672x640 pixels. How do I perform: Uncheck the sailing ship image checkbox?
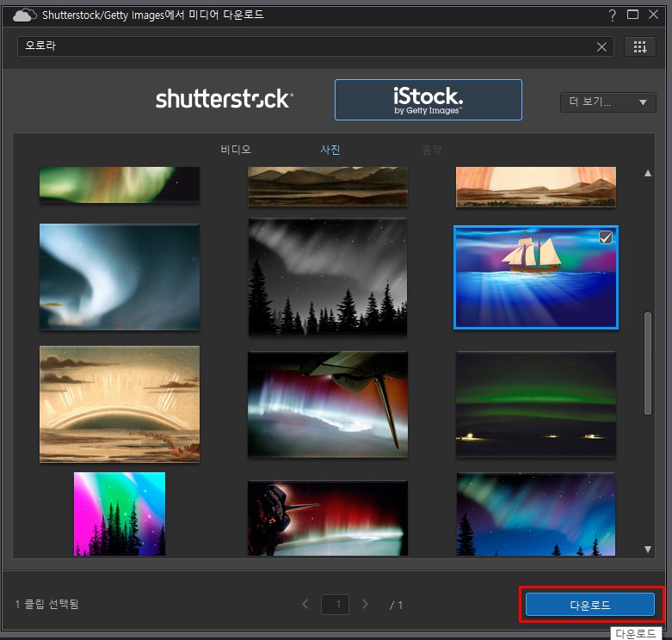click(605, 237)
